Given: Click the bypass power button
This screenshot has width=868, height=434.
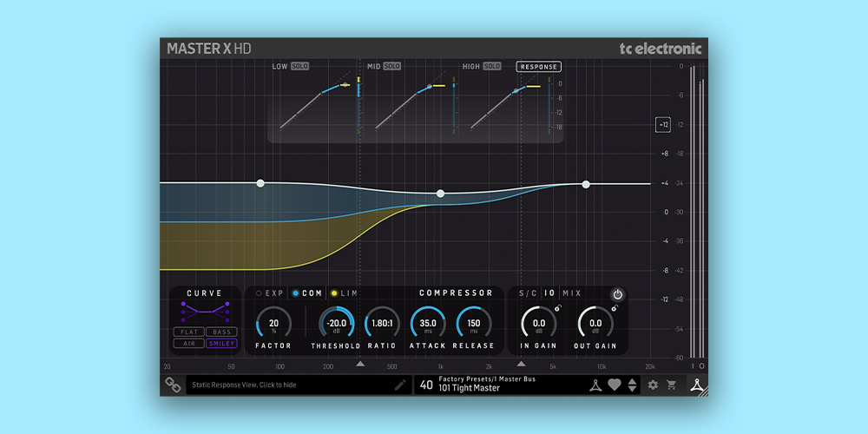Looking at the screenshot, I should point(617,294).
